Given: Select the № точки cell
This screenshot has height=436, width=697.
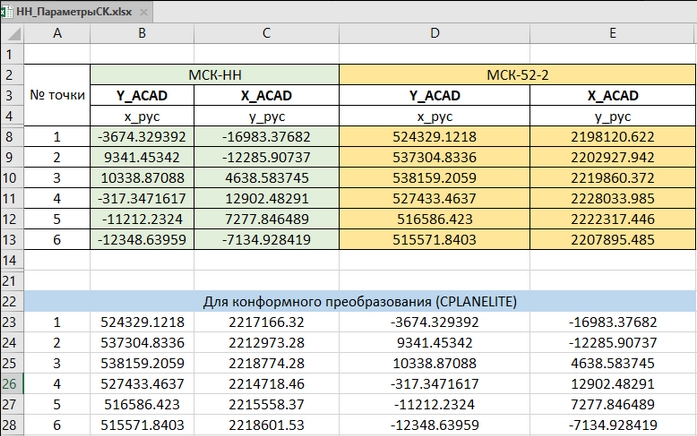Looking at the screenshot, I should click(x=56, y=96).
